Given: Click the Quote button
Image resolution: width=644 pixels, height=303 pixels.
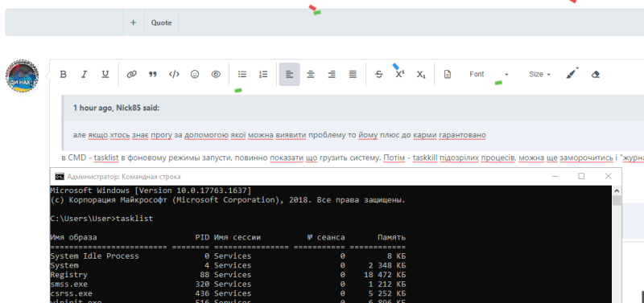Looking at the screenshot, I should [x=162, y=23].
